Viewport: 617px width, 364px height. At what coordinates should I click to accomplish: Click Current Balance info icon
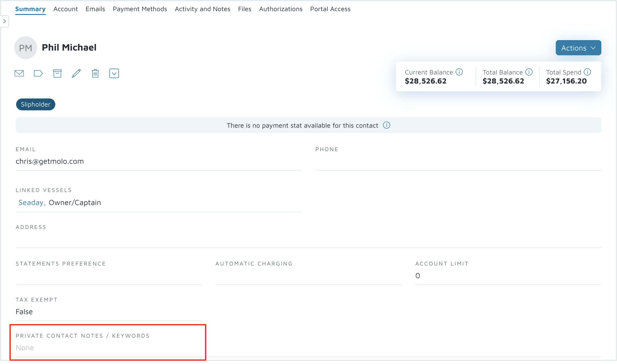pos(459,72)
